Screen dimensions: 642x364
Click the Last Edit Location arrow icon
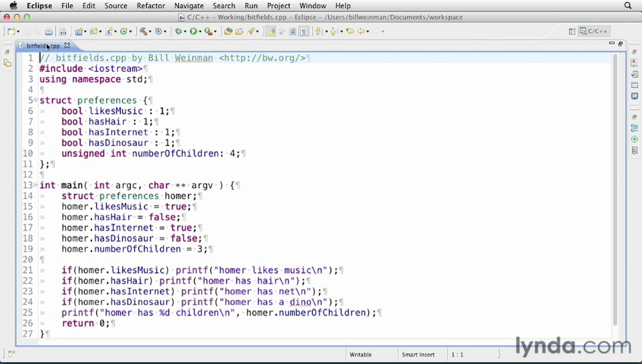coord(350,31)
